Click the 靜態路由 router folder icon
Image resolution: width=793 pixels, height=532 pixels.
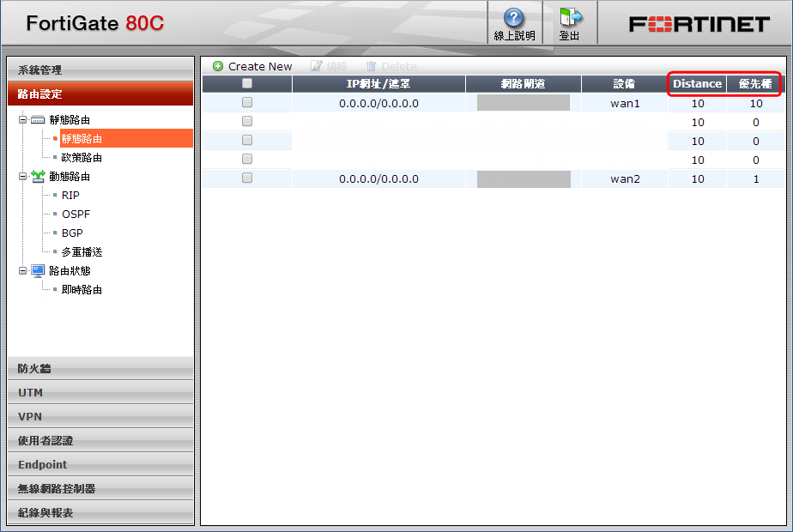point(38,120)
